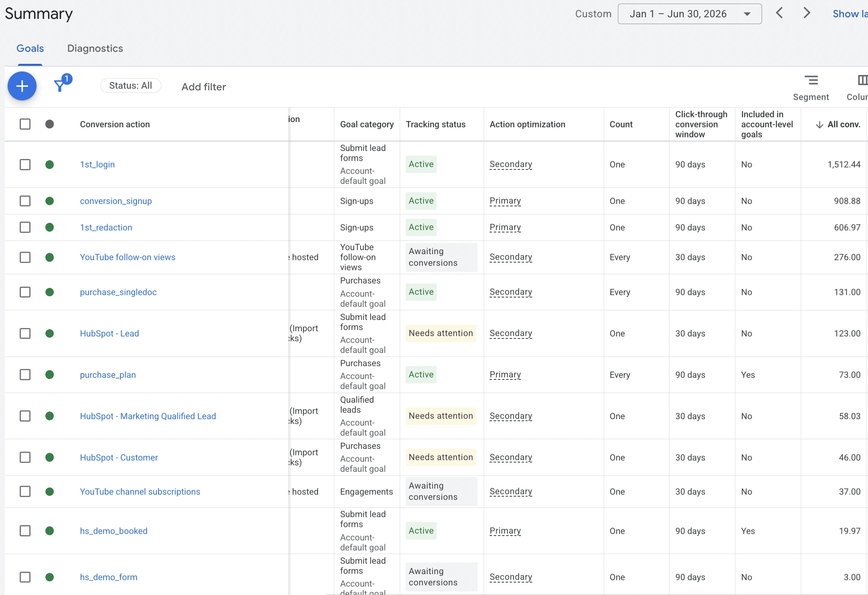Open Secondary optimization for 1st_login
The height and width of the screenshot is (595, 868).
tap(511, 164)
